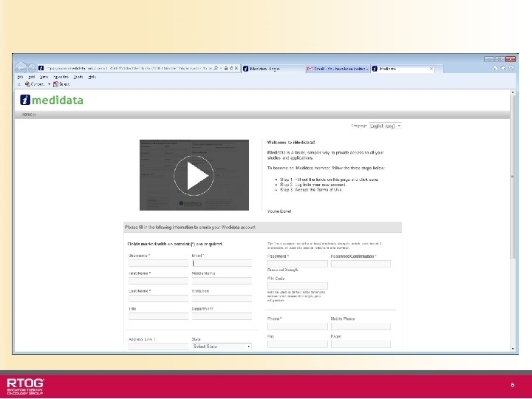Click into the Title field
This screenshot has width=532, height=399.
(158, 316)
